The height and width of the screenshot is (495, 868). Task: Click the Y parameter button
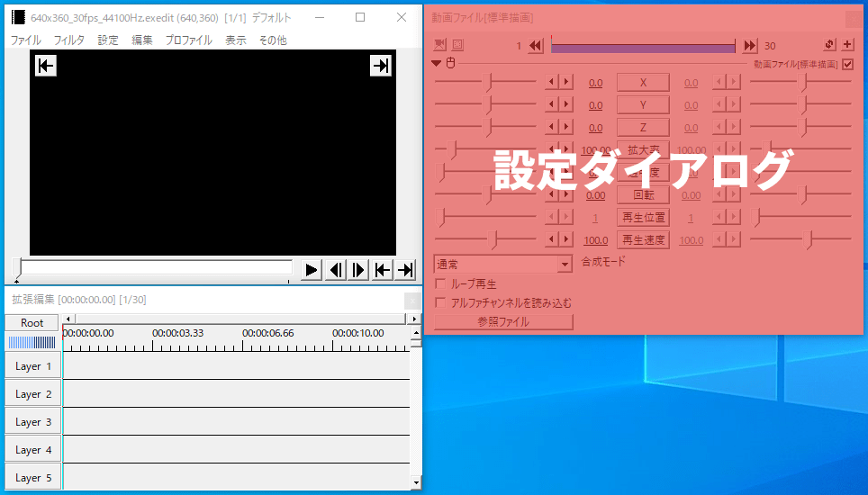point(643,105)
